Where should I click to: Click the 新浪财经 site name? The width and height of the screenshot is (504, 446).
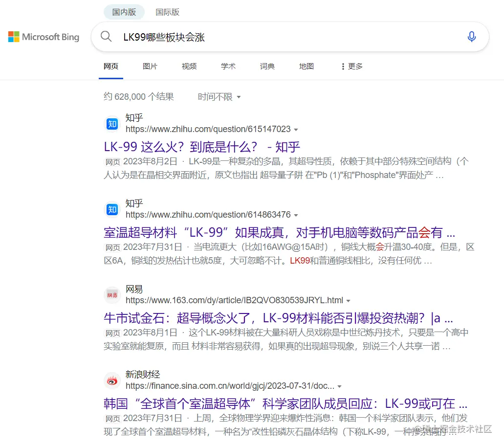[143, 374]
